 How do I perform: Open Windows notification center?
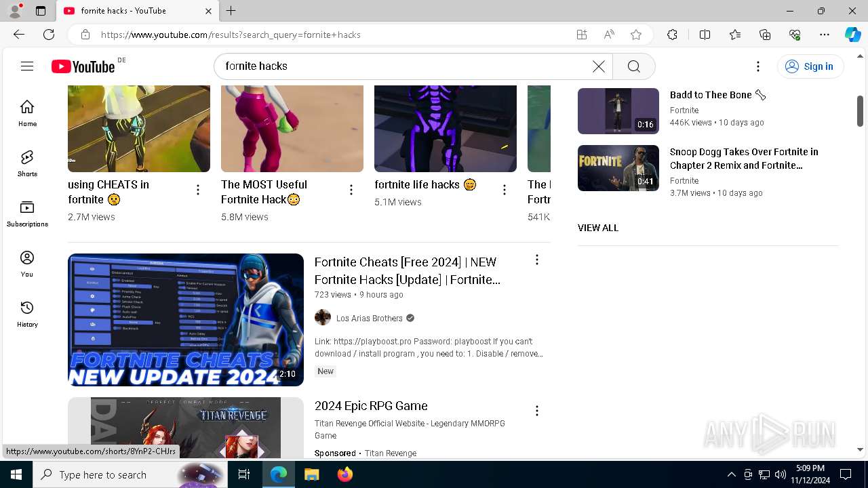[x=846, y=474]
